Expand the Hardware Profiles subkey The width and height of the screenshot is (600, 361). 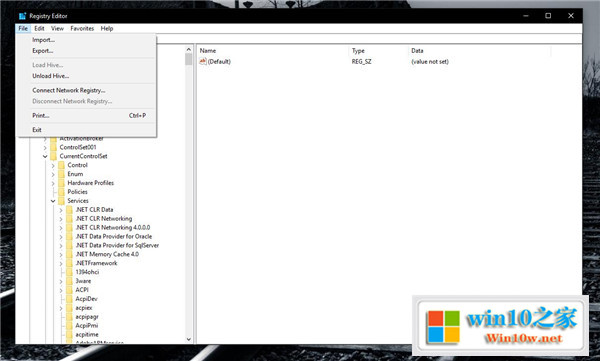pos(53,183)
